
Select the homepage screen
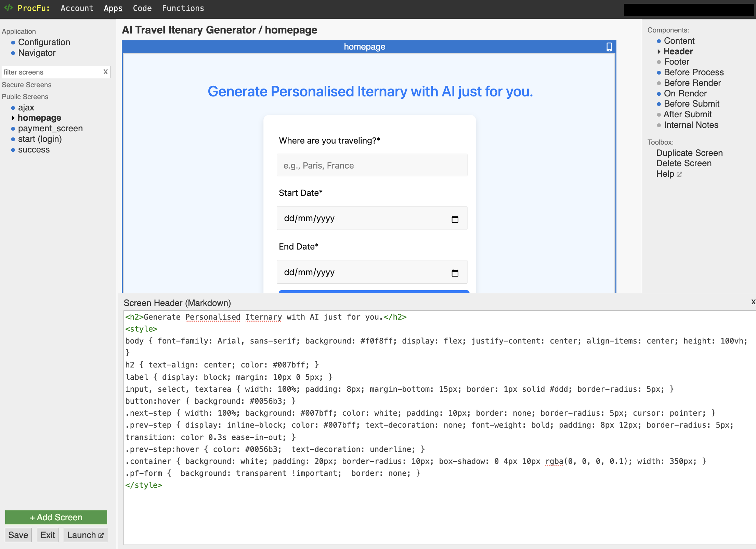coord(39,118)
